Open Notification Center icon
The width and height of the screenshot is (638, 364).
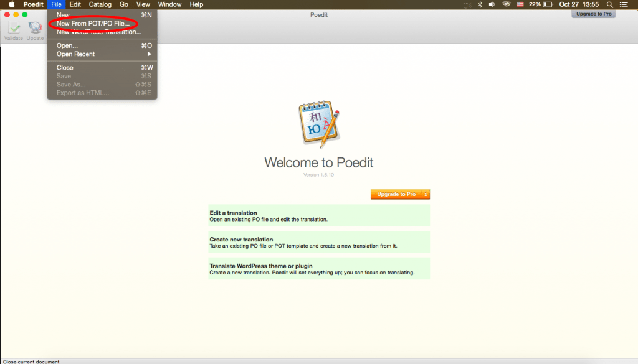coord(623,4)
